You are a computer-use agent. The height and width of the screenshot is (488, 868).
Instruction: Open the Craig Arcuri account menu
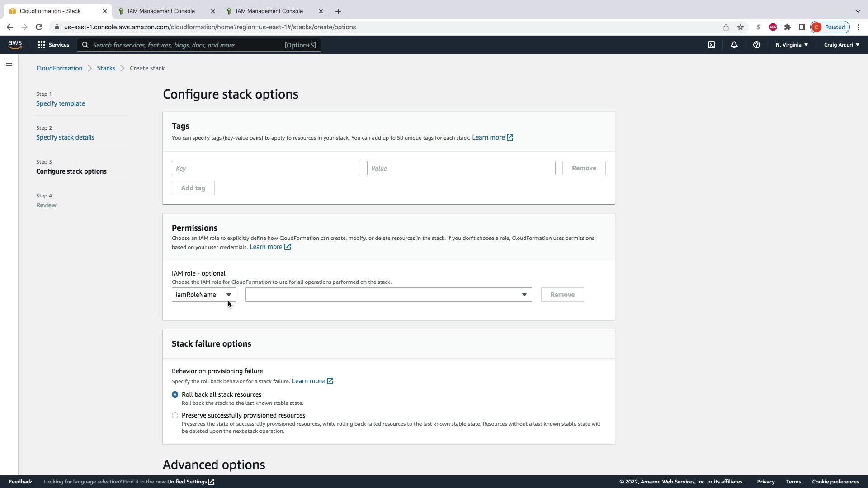point(841,45)
